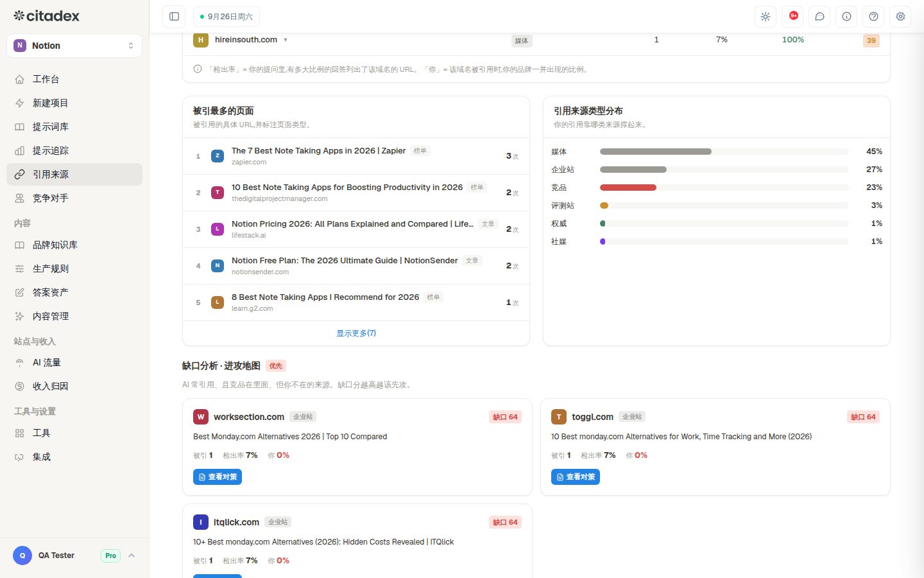
Task: Click the lifestack.ai L favicon icon
Action: [x=218, y=229]
